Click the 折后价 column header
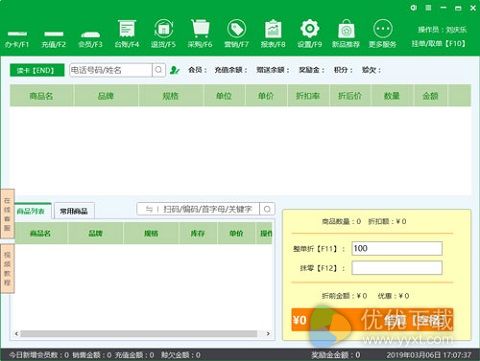 click(350, 96)
